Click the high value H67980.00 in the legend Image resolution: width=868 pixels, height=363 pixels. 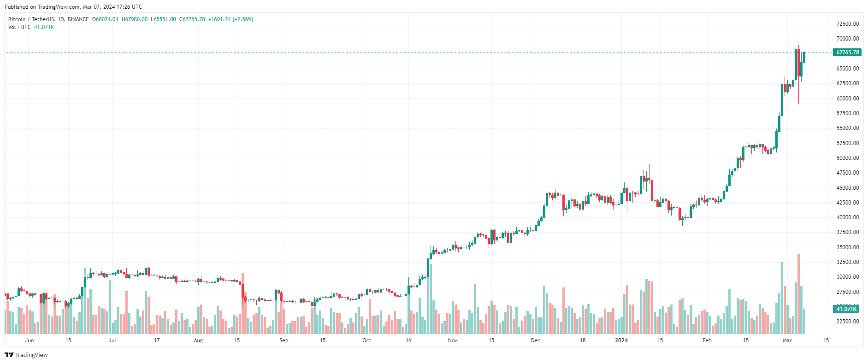135,19
